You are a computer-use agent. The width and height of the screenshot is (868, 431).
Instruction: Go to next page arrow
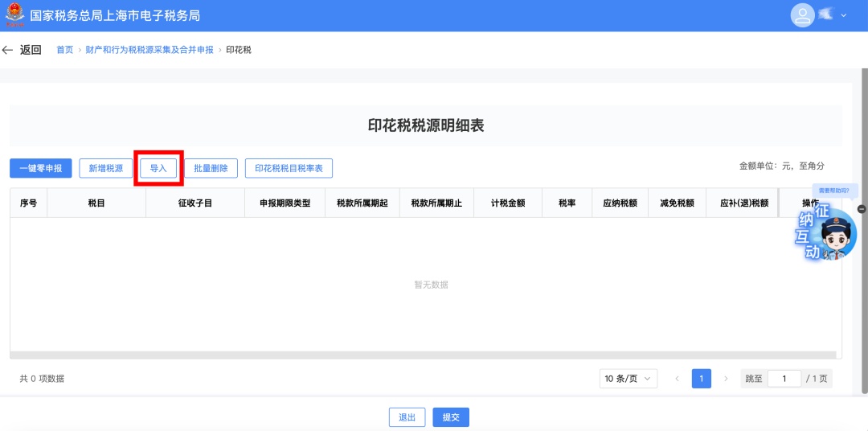(x=726, y=379)
